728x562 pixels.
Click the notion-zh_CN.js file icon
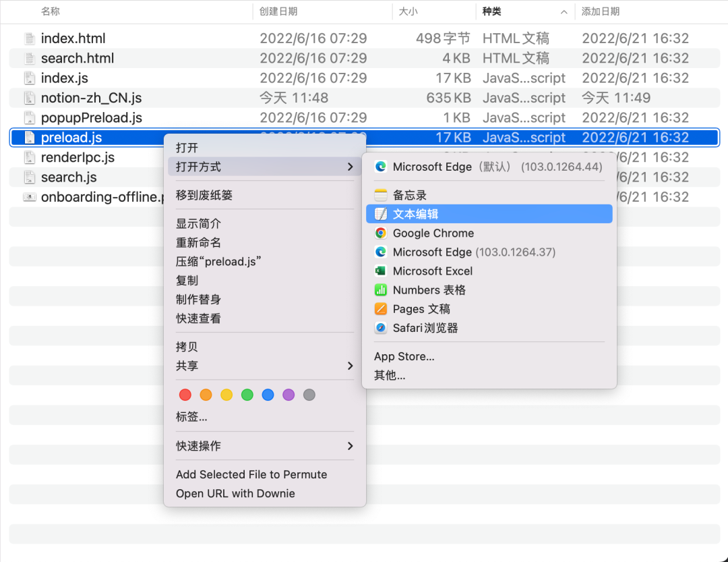pos(29,98)
